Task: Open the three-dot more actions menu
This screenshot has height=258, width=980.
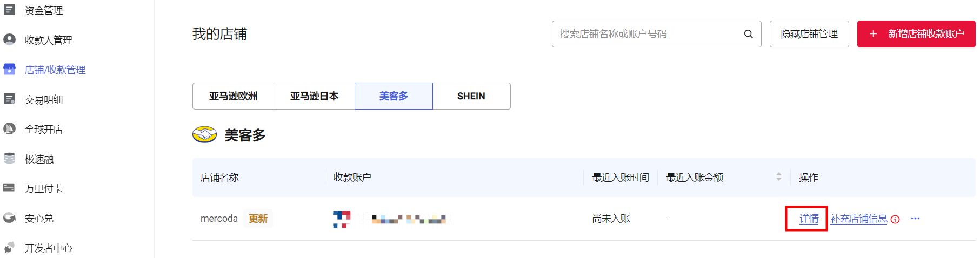Action: click(915, 219)
